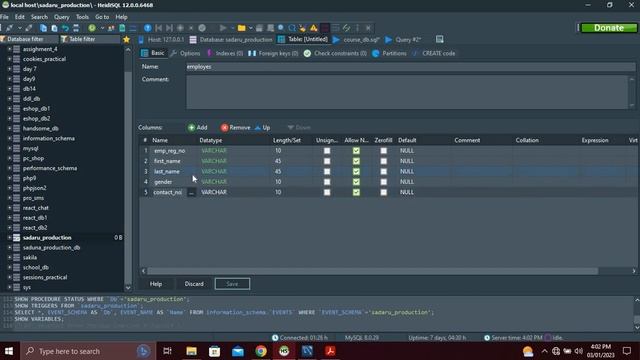Image resolution: width=640 pixels, height=360 pixels.
Task: Click the Task View taskbar icon
Action: (167, 351)
